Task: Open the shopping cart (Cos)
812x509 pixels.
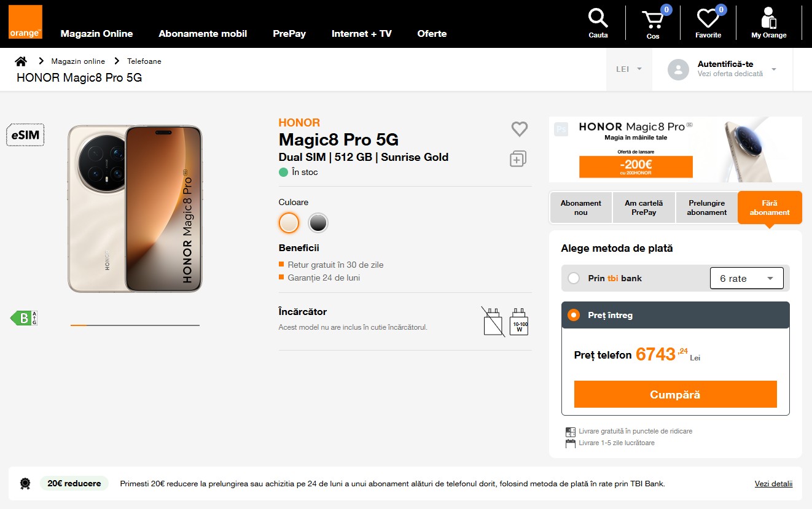Action: pyautogui.click(x=653, y=23)
